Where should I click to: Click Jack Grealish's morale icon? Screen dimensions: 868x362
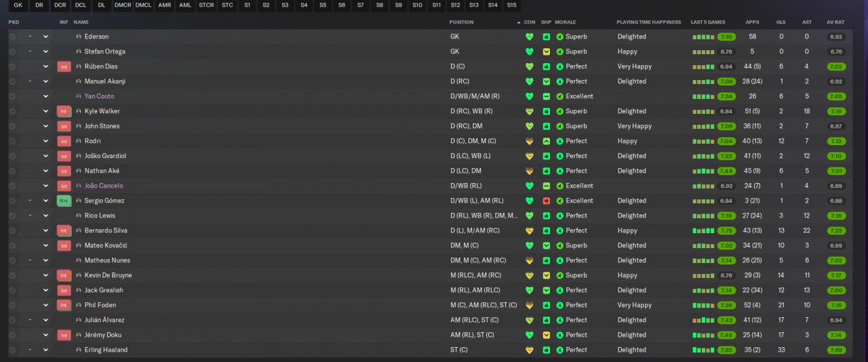559,290
